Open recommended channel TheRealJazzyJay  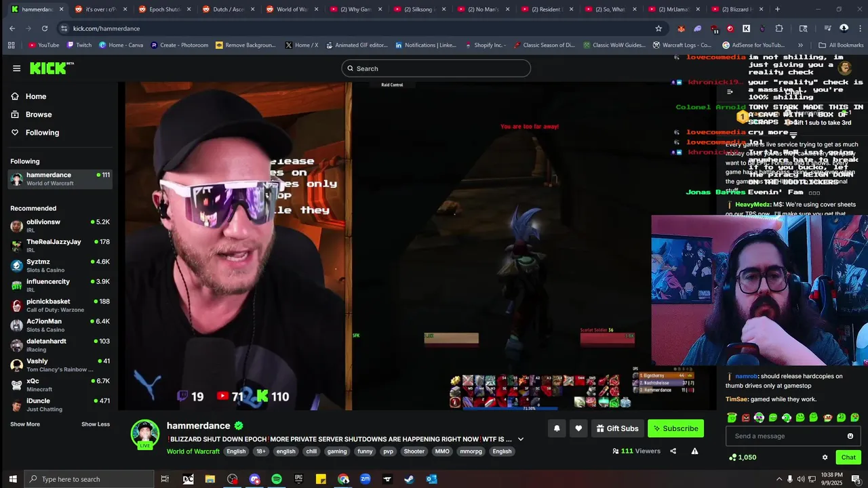pos(60,245)
